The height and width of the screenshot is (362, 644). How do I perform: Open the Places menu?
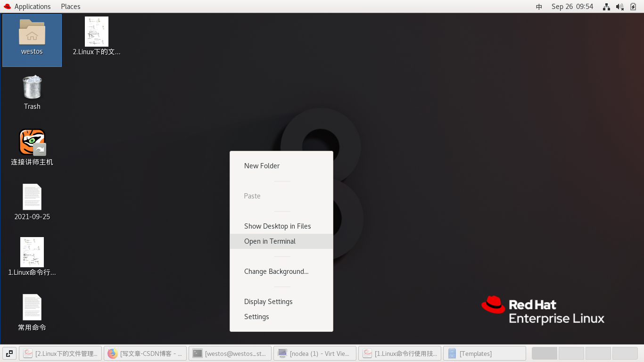[x=71, y=7]
